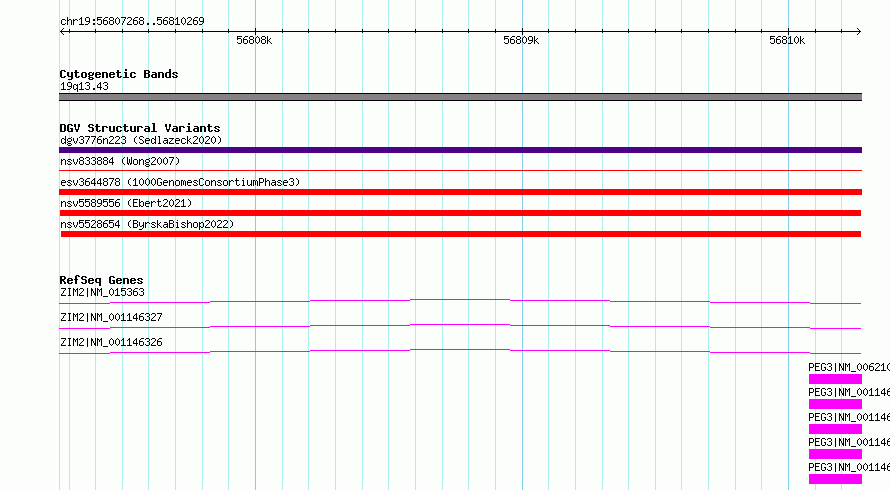Click the 19q13.43 band label
This screenshot has height=490, width=890.
coord(84,86)
